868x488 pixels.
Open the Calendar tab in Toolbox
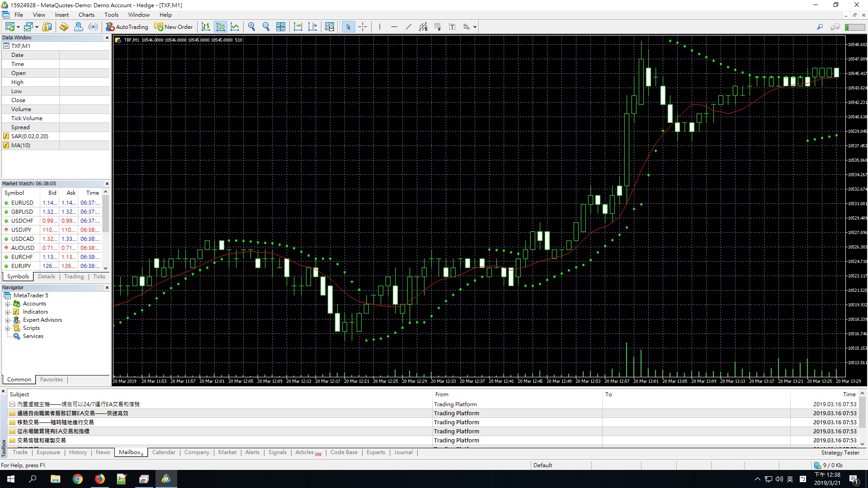[164, 452]
